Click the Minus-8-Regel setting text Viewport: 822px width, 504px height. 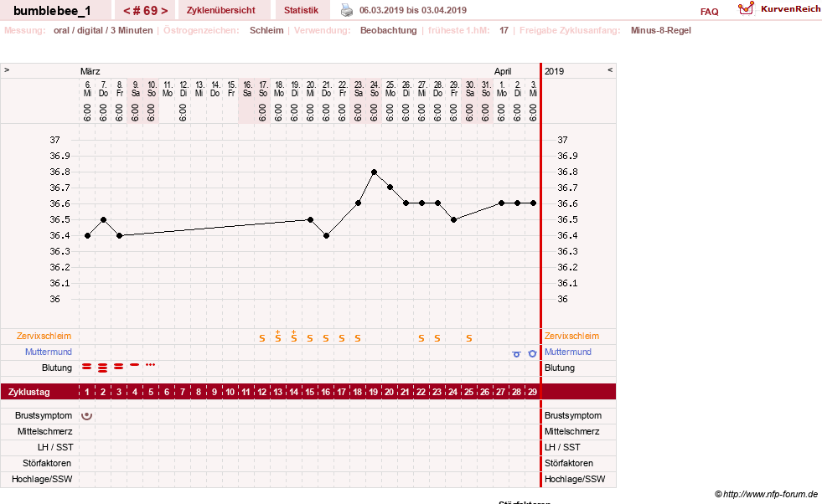pos(660,30)
